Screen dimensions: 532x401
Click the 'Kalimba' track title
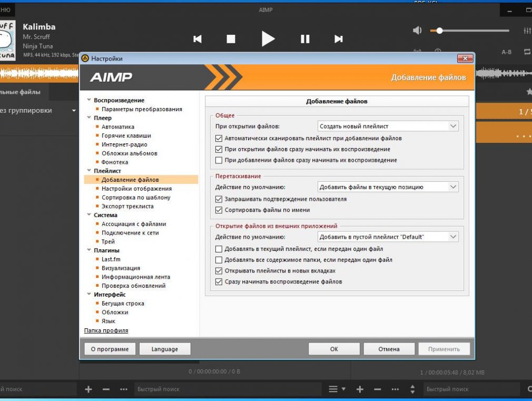click(x=39, y=27)
